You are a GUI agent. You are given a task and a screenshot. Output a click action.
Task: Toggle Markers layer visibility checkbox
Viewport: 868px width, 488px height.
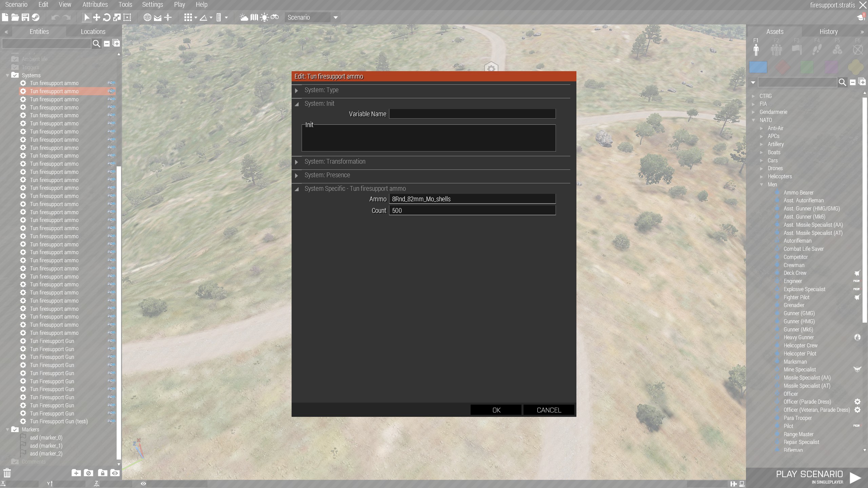pyautogui.click(x=15, y=429)
